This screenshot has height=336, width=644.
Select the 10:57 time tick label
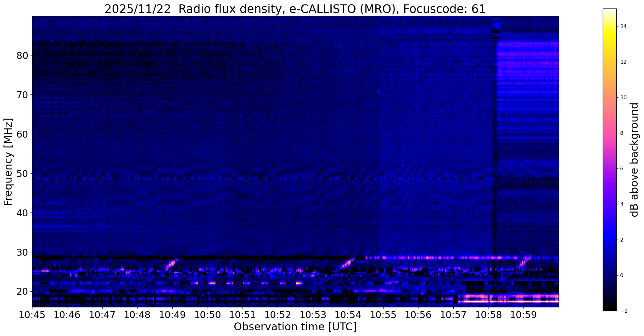coord(453,315)
